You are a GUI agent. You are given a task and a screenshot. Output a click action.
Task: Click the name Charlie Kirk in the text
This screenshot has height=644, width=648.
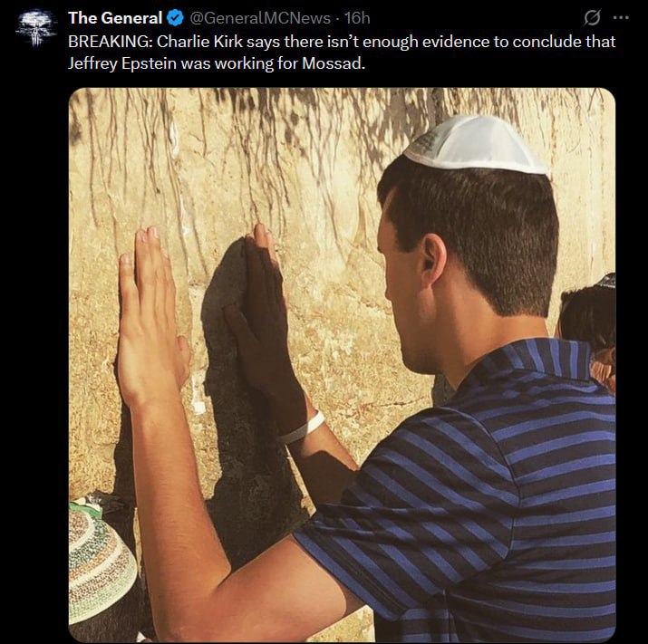point(199,42)
